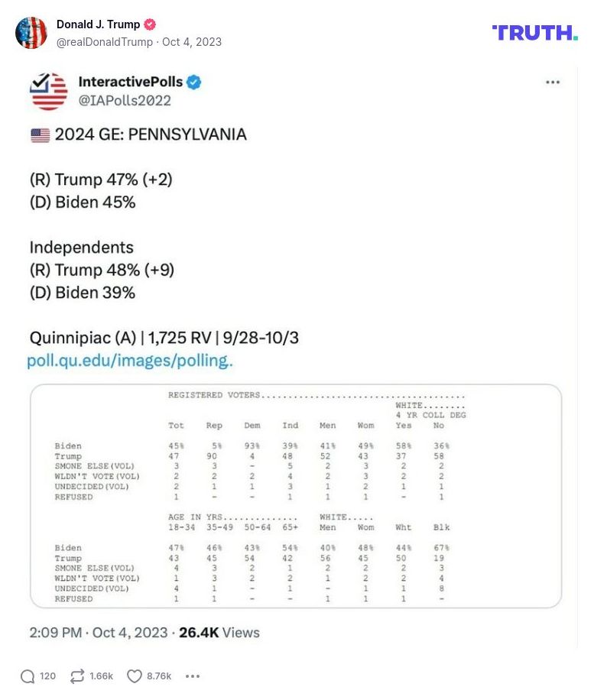
Task: Open InteractivePolls profile avatar
Action: pos(48,90)
